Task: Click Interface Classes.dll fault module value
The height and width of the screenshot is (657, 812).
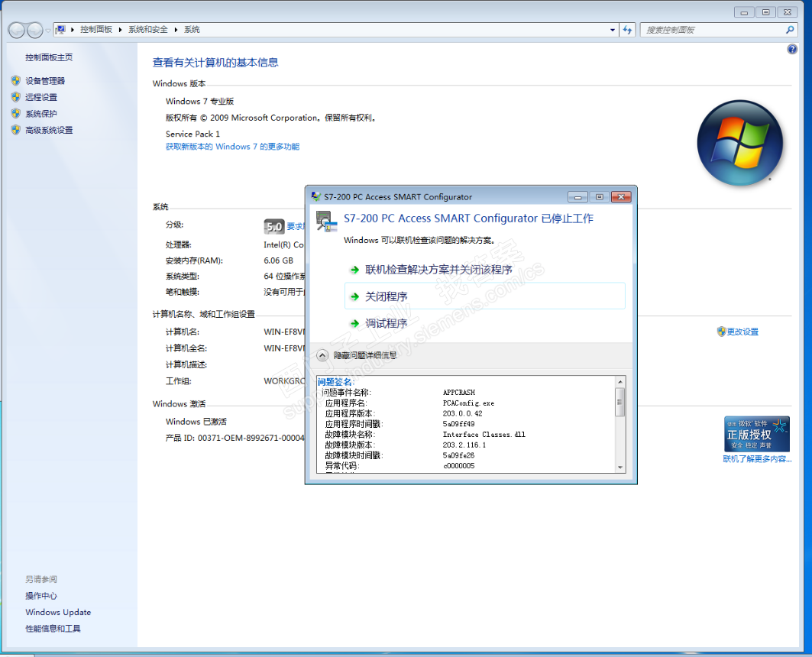Action: tap(484, 435)
